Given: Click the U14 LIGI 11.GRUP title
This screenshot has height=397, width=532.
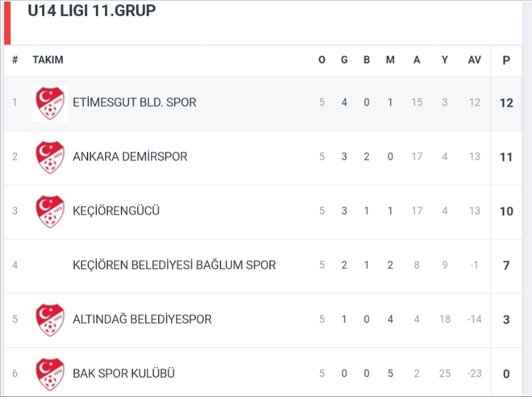Looking at the screenshot, I should tap(92, 10).
